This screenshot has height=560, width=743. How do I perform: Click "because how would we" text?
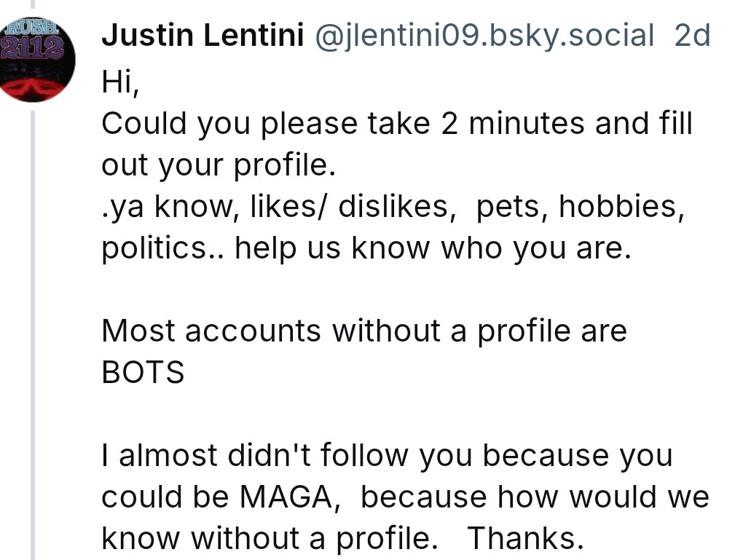coord(535,497)
